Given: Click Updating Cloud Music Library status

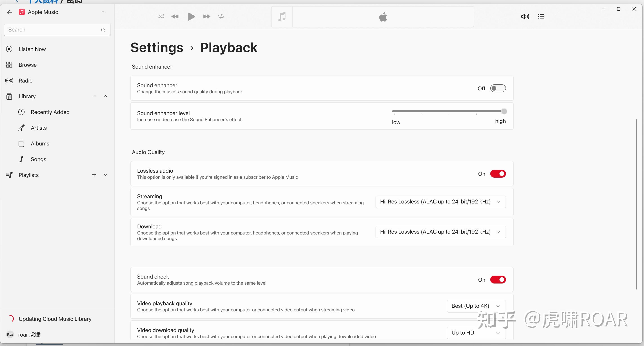Looking at the screenshot, I should coord(55,319).
